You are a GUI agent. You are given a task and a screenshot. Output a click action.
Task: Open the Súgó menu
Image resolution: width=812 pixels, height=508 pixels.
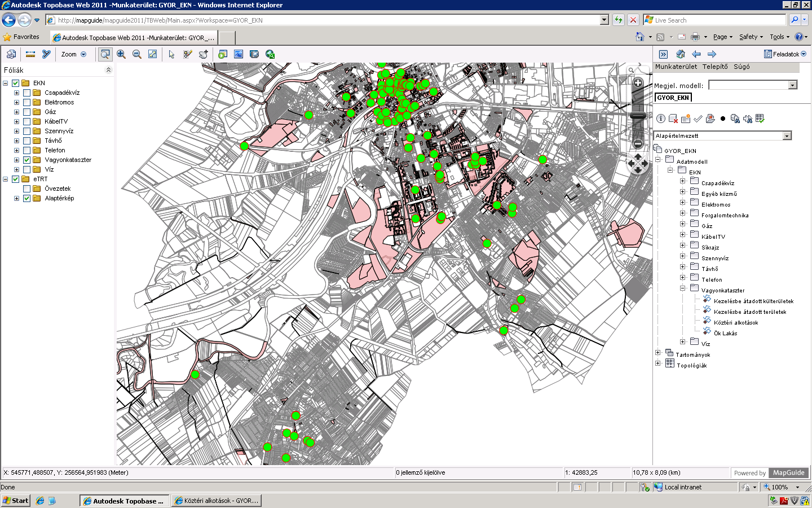(x=742, y=67)
